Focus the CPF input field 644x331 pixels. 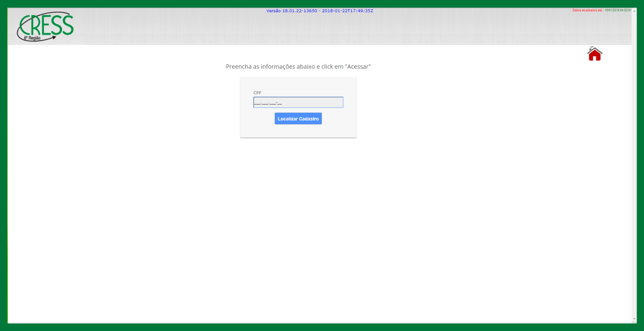[298, 102]
